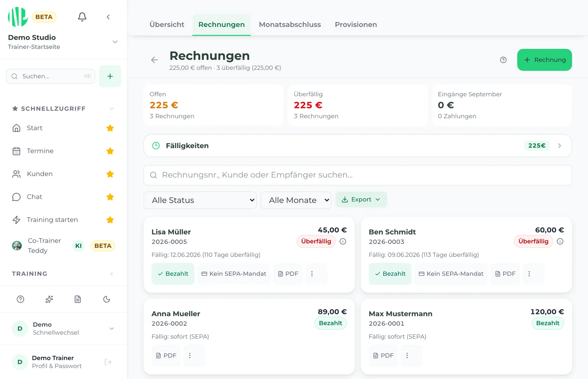This screenshot has width=588, height=379.
Task: Unfavorite Training starten with its star
Action: click(110, 220)
